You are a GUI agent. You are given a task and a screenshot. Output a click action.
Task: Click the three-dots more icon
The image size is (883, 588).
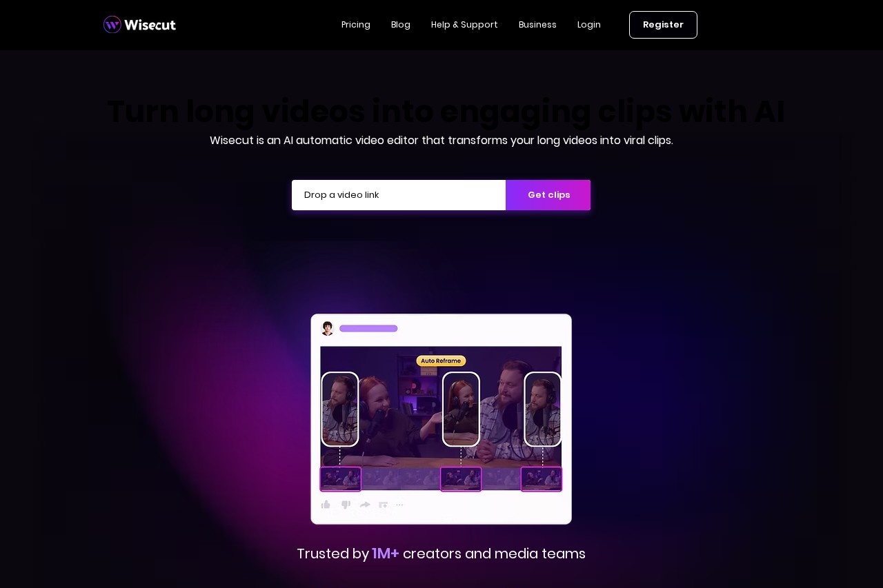[399, 505]
